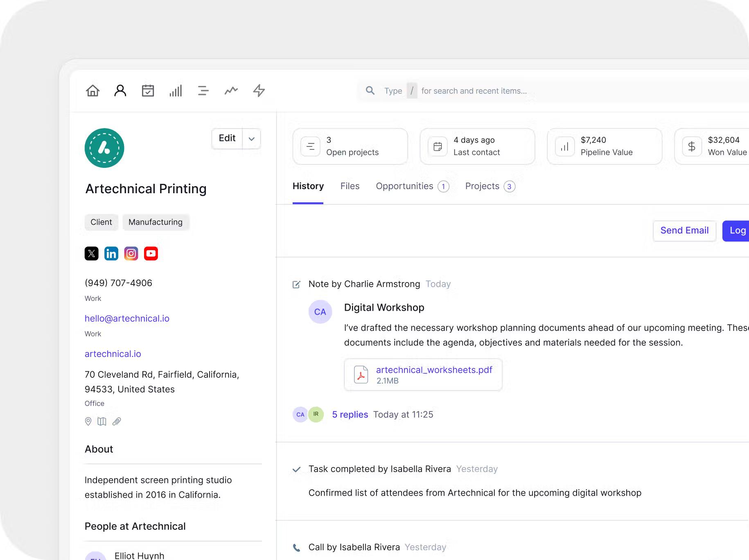This screenshot has height=560, width=749.
Task: Click the Elliot Huynh contact name
Action: [x=139, y=555]
